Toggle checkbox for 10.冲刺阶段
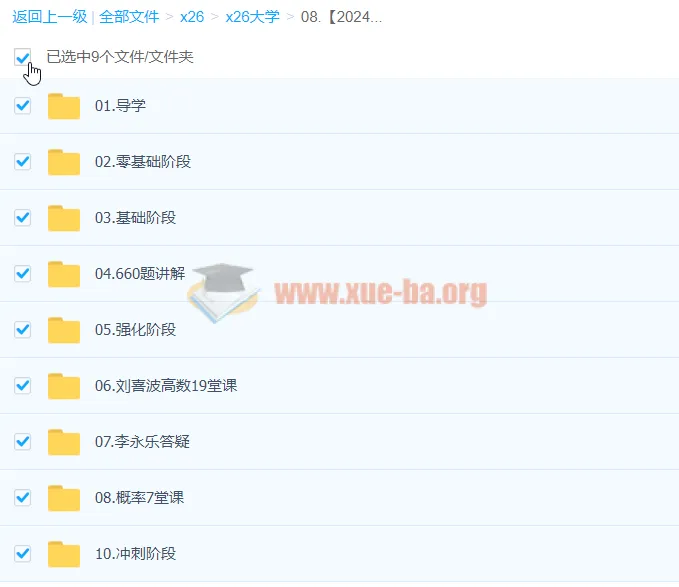The image size is (679, 587). [23, 553]
